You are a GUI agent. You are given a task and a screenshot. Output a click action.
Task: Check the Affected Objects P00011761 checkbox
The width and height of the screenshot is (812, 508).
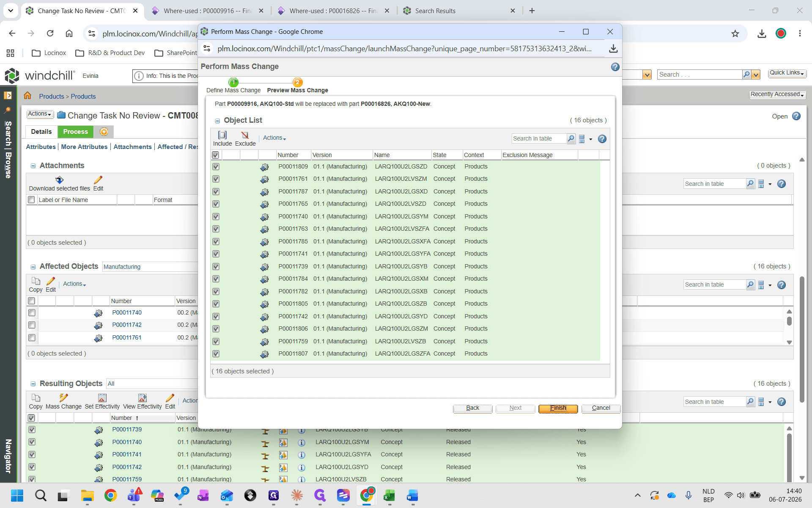pos(32,337)
